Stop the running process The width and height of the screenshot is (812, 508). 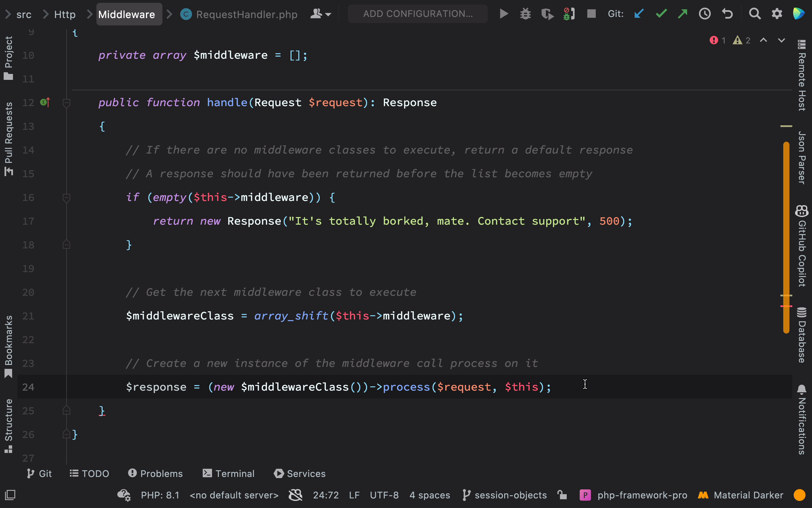591,14
